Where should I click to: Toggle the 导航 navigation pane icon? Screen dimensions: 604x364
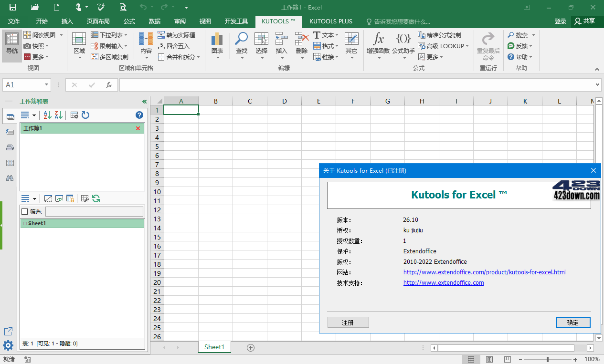point(11,45)
